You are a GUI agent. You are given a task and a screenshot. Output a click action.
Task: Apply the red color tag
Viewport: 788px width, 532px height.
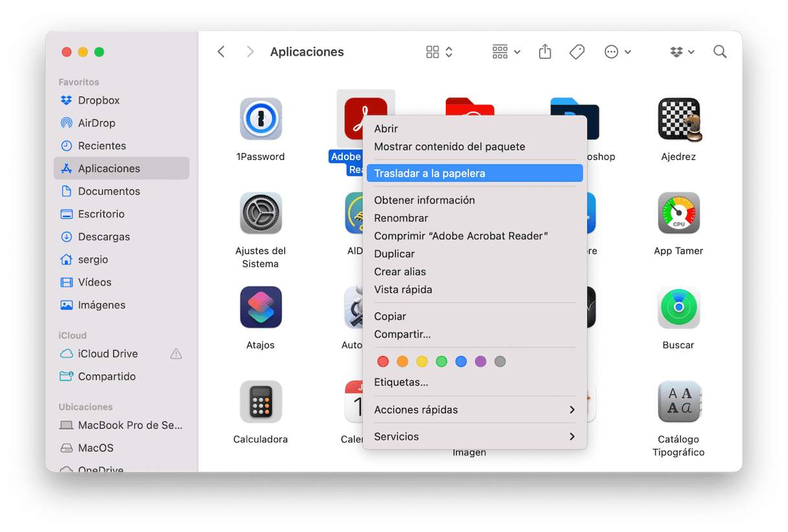(383, 362)
